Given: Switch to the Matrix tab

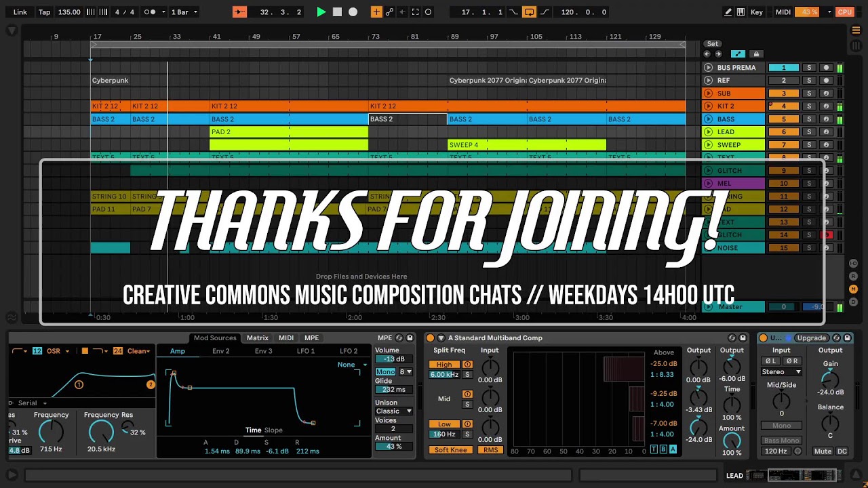Looking at the screenshot, I should (258, 338).
